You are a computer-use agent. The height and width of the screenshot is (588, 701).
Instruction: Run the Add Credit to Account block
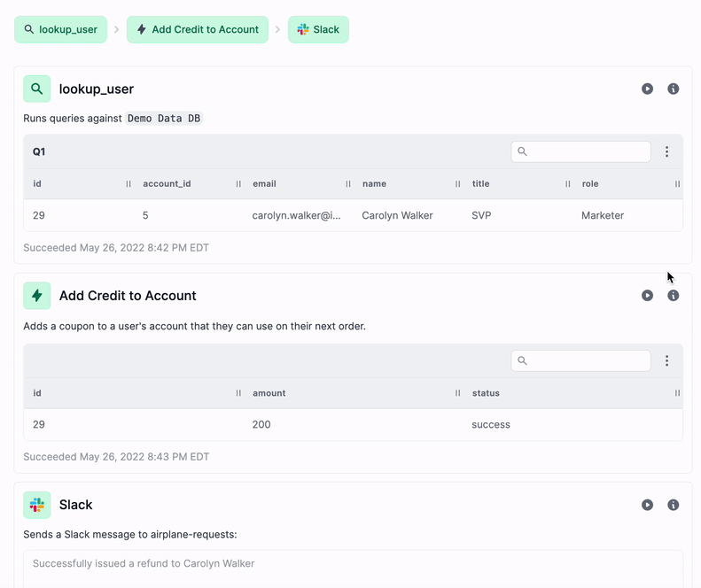tap(647, 296)
